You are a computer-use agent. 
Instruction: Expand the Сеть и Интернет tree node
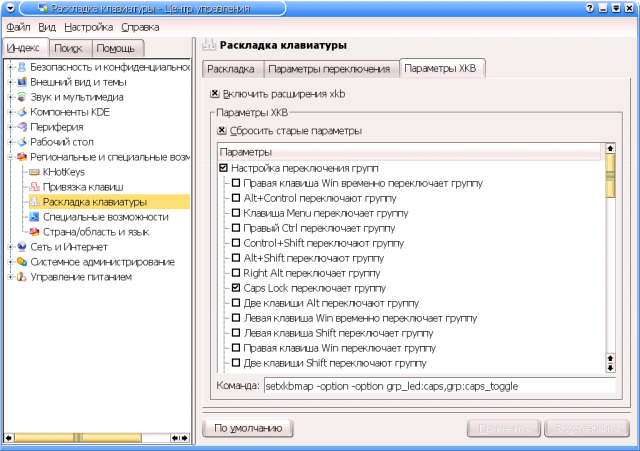[10, 247]
